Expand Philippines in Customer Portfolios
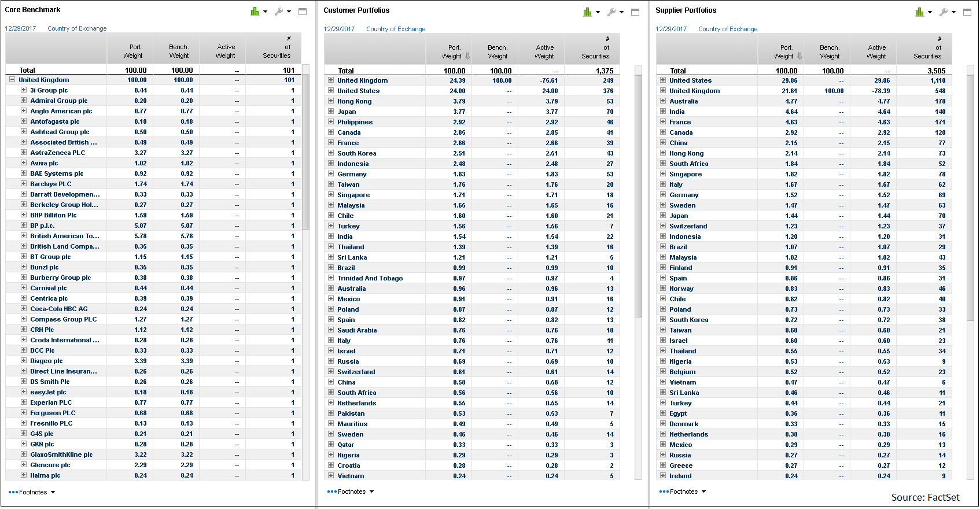The width and height of the screenshot is (980, 510). pyautogui.click(x=331, y=122)
